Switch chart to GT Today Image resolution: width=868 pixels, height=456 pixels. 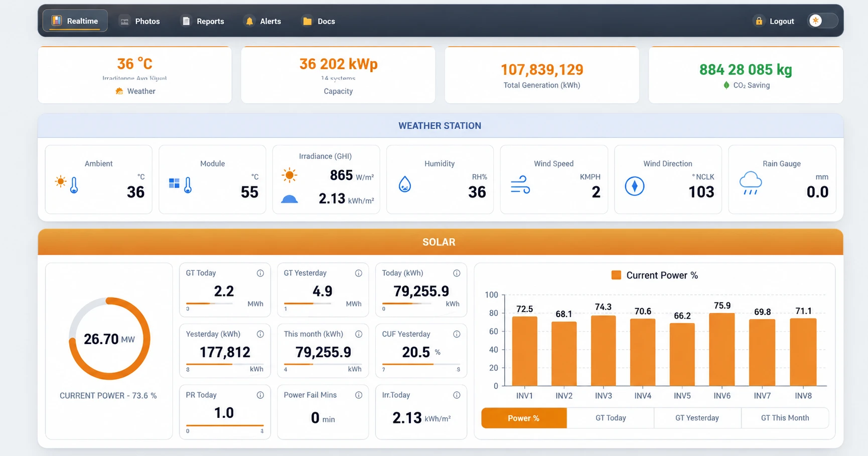tap(611, 418)
